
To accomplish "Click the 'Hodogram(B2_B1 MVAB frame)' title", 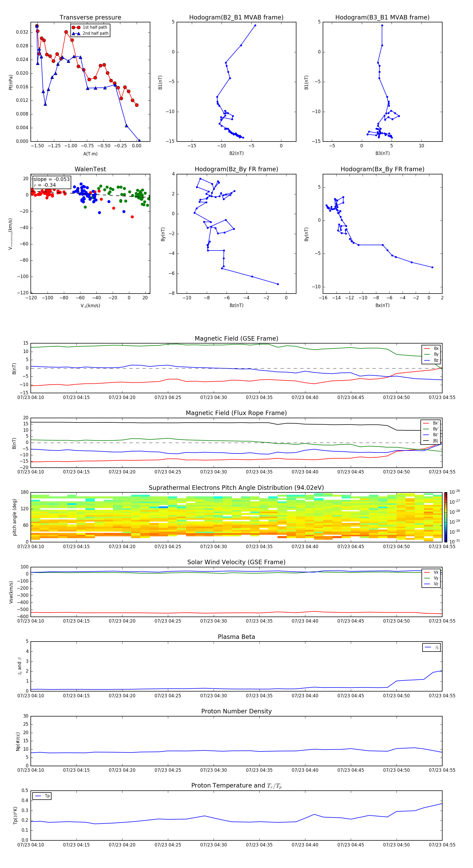I will coord(236,18).
